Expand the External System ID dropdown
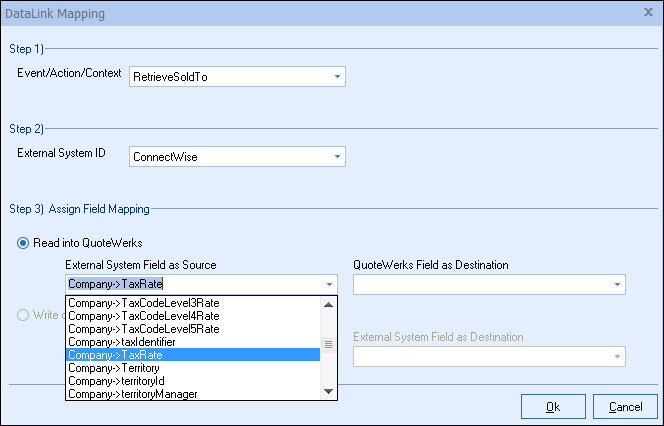The width and height of the screenshot is (664, 426). (337, 157)
